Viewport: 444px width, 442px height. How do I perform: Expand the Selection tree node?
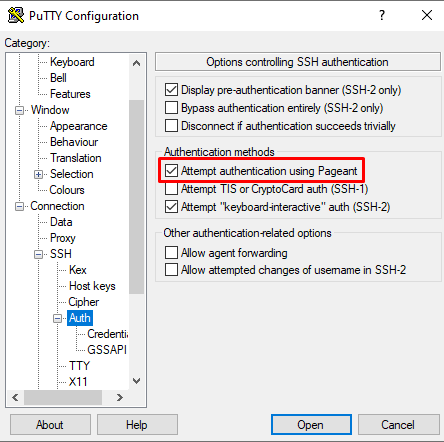pyautogui.click(x=39, y=174)
